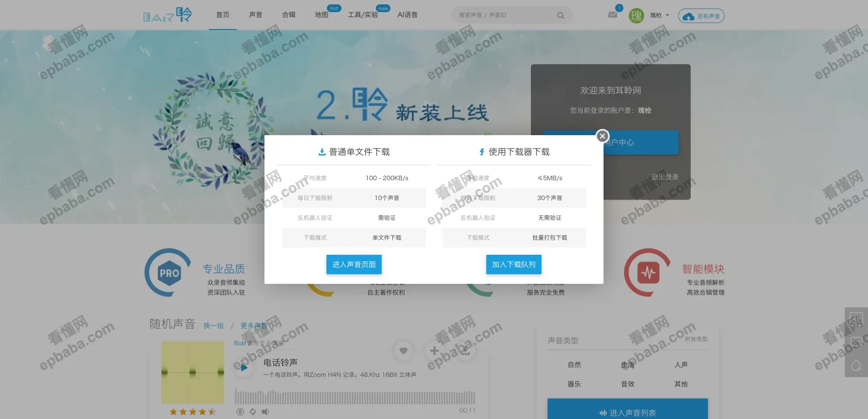Open the 首页 navigation tab
The height and width of the screenshot is (419, 868).
coord(223,15)
